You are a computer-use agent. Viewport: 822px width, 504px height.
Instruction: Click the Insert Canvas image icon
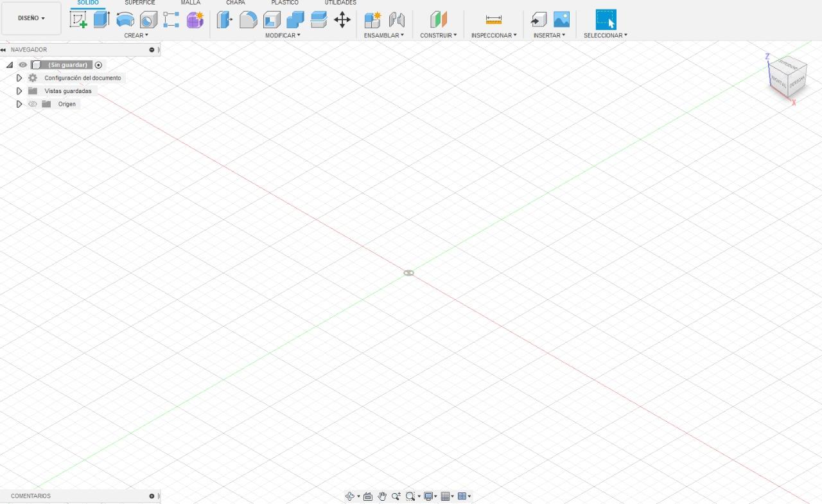[561, 20]
